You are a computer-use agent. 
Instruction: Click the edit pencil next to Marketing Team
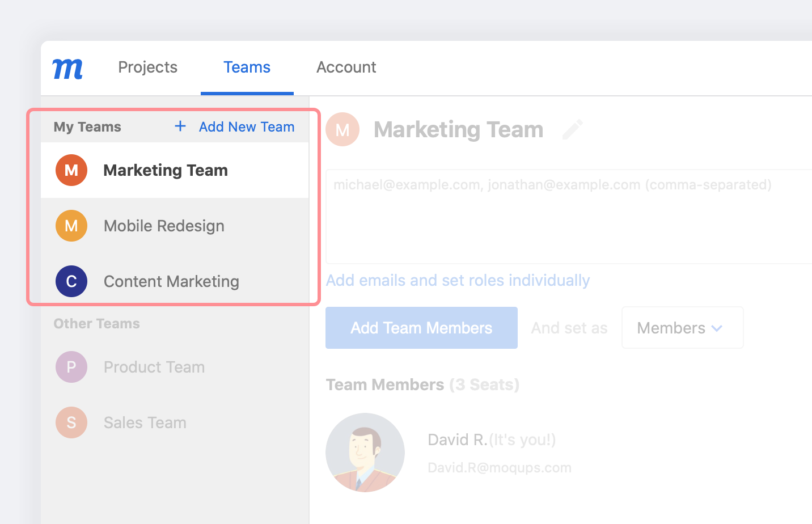coord(573,129)
